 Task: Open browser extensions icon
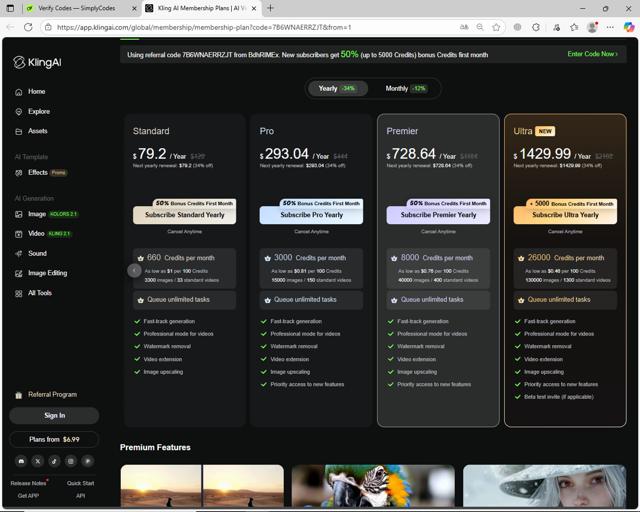point(536,27)
